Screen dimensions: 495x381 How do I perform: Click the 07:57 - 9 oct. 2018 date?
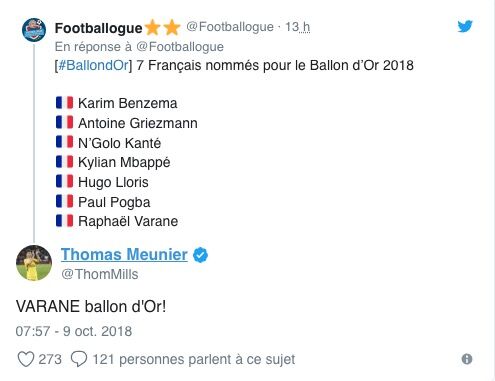coord(74,331)
